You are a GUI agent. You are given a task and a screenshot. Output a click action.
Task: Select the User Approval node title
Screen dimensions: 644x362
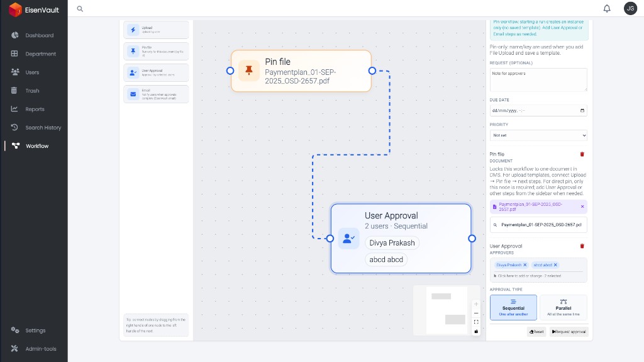tap(391, 215)
